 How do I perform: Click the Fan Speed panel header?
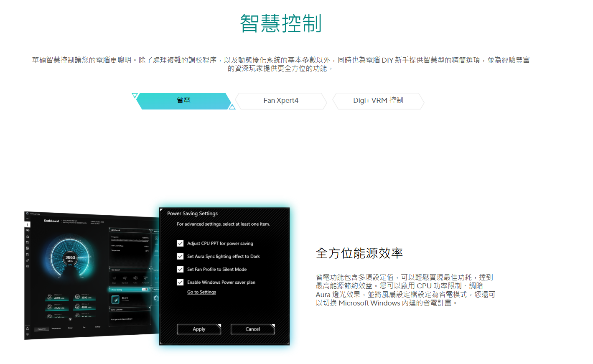coord(130,270)
